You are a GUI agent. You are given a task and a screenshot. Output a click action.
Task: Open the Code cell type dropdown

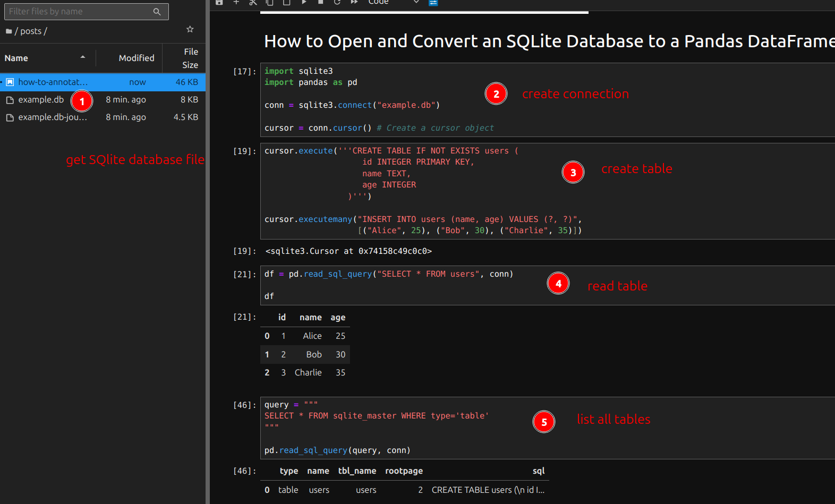click(x=393, y=3)
